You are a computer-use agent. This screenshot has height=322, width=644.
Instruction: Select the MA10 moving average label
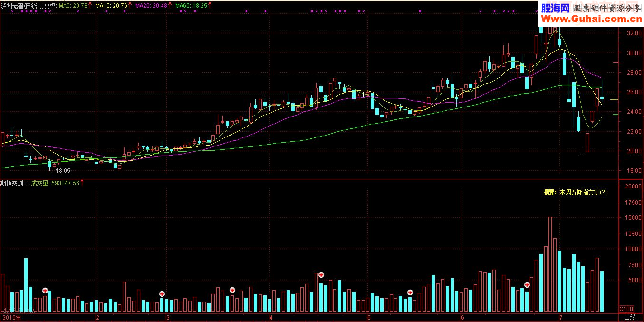tap(111, 6)
